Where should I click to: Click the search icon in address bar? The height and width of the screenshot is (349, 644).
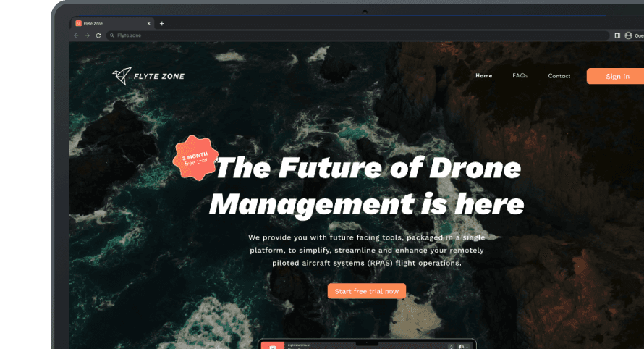[x=111, y=35]
